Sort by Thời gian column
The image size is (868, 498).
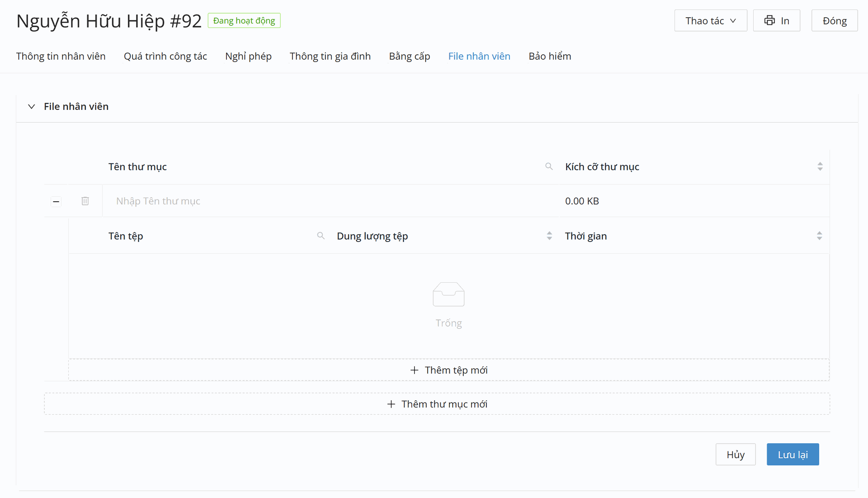pos(819,236)
